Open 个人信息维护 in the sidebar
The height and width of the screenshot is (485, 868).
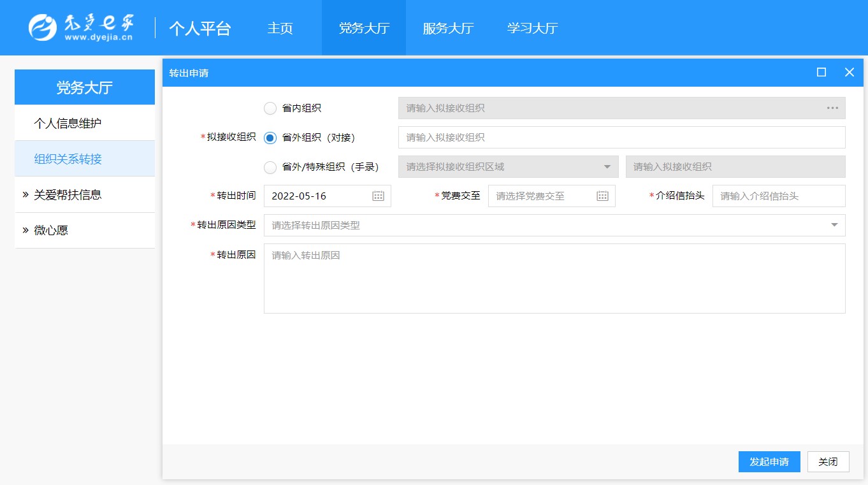click(68, 124)
